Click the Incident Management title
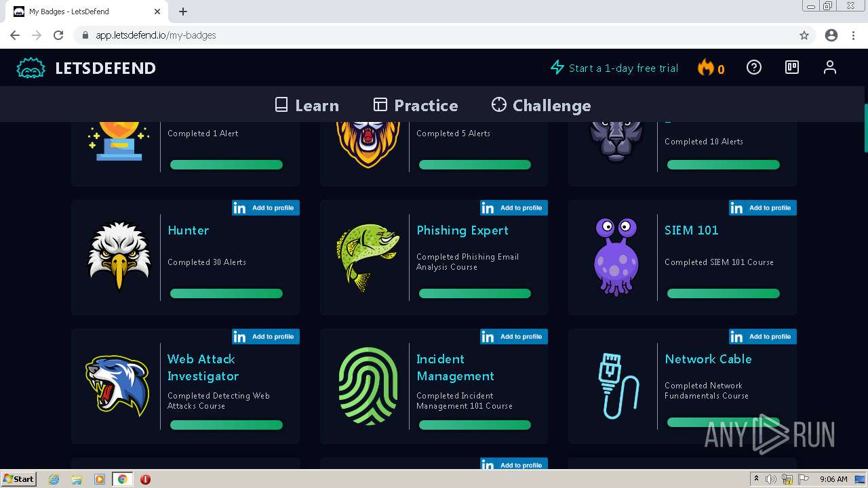Image resolution: width=868 pixels, height=488 pixels. coord(455,367)
